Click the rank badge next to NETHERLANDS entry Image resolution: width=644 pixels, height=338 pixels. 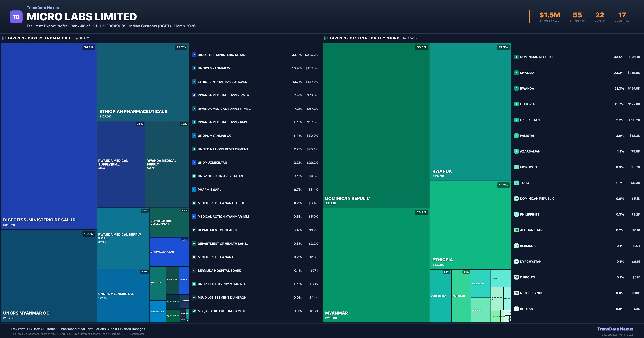(516, 293)
